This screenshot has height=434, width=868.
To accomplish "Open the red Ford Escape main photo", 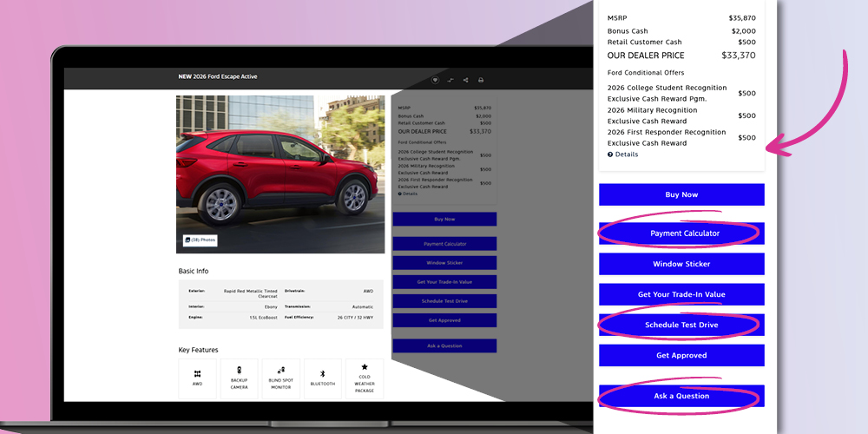I will point(280,174).
